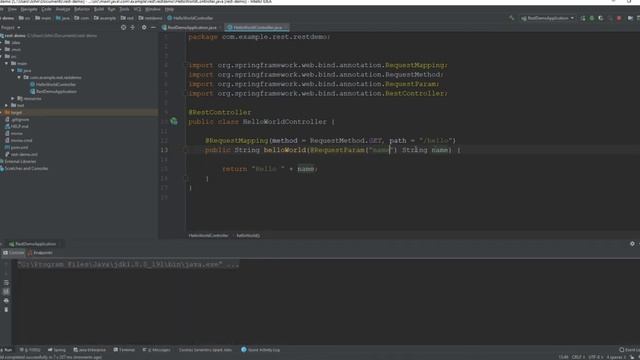Click the java.exe command line in console
The width and height of the screenshot is (640, 360).
coord(128,264)
